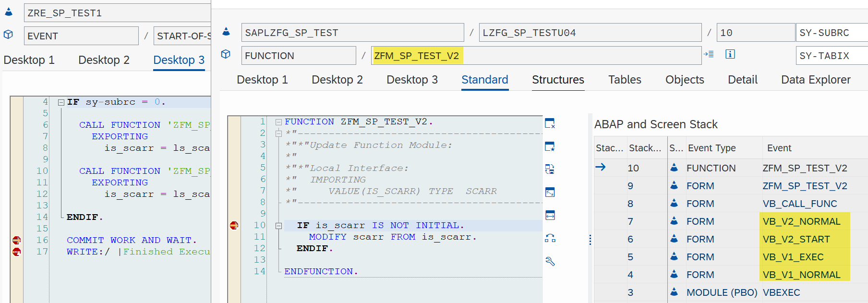Click the program icon in the VB_V2_START stack row

point(674,239)
